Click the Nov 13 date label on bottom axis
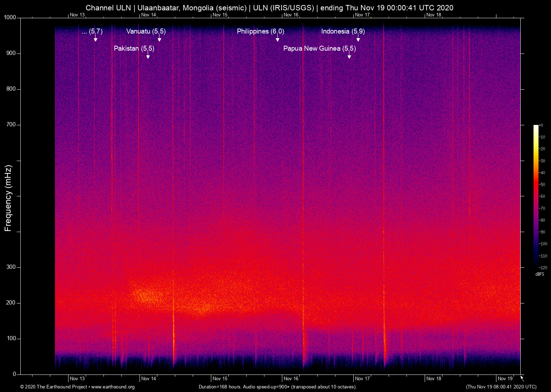The width and height of the screenshot is (551, 392). [77, 378]
